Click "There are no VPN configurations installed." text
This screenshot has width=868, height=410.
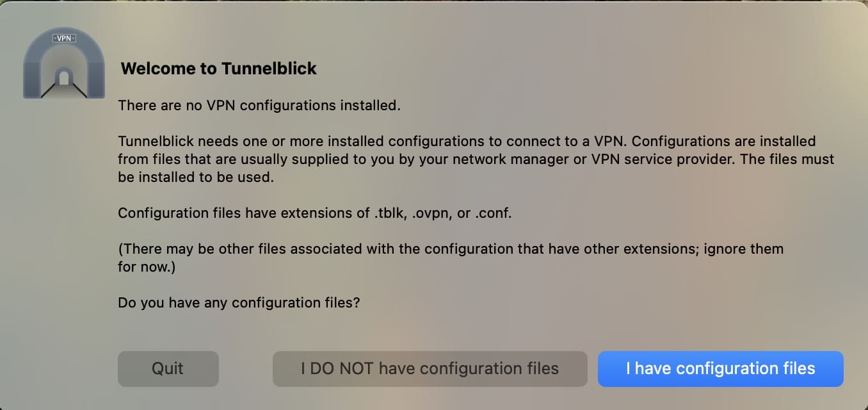pos(259,105)
